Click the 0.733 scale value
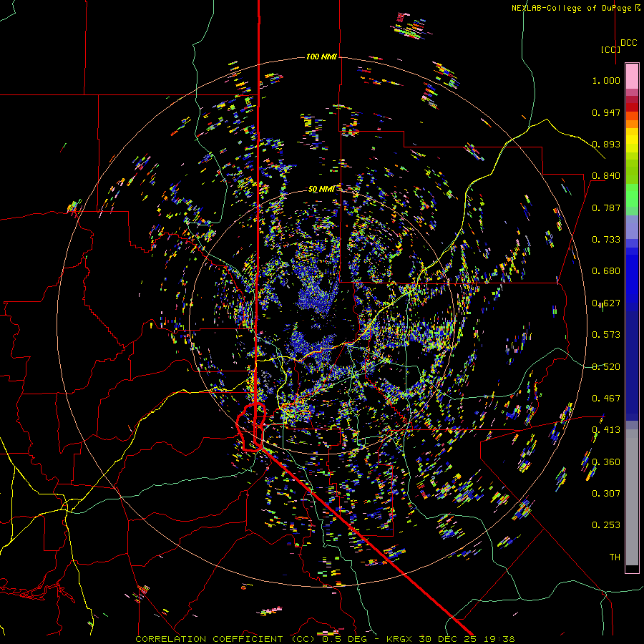644x644 pixels. pyautogui.click(x=606, y=240)
